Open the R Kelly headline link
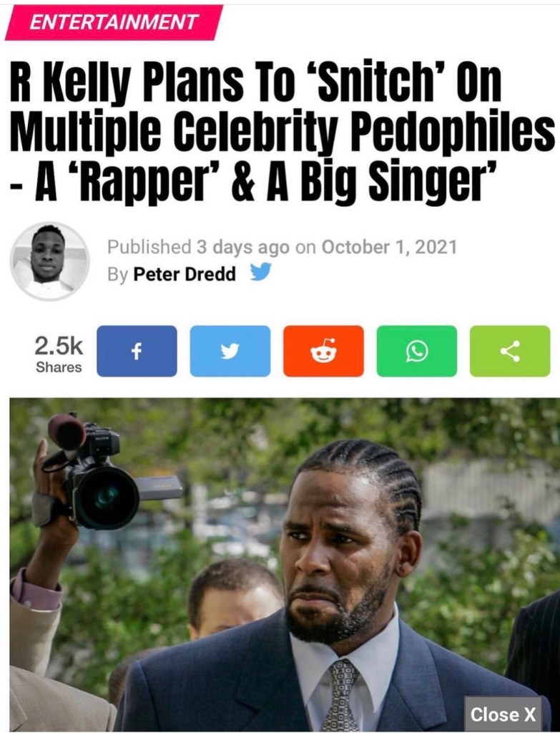The height and width of the screenshot is (733, 560). point(279,134)
